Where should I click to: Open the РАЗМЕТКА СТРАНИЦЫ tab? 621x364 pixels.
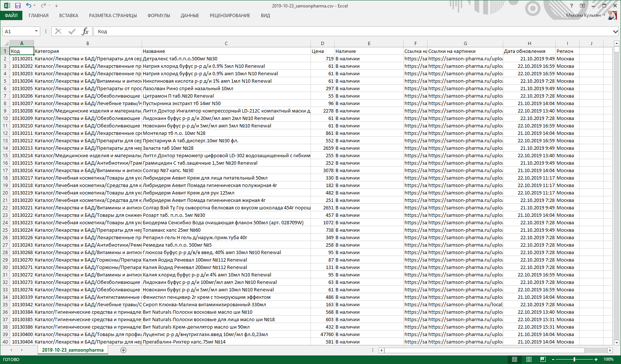(x=113, y=15)
